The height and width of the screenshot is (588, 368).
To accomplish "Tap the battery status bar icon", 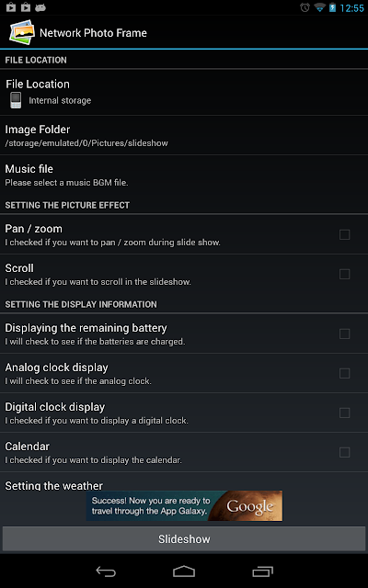I will tap(332, 7).
